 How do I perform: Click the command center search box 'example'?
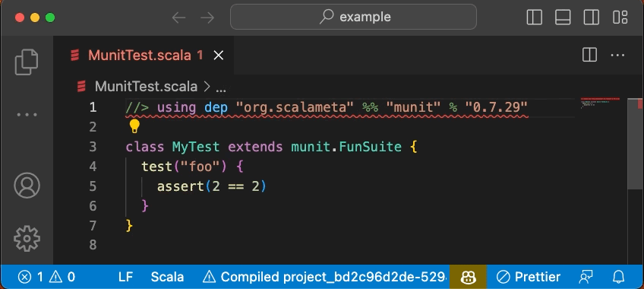[x=353, y=17]
